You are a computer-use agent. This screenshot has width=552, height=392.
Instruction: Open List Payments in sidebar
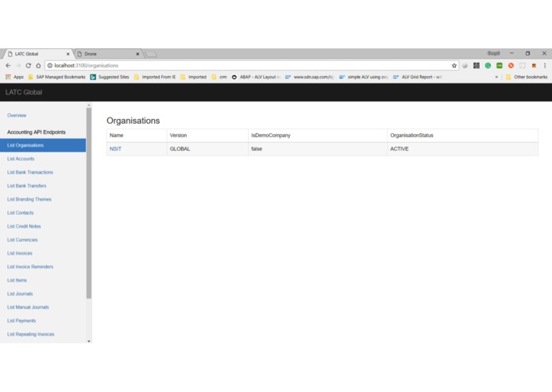21,321
